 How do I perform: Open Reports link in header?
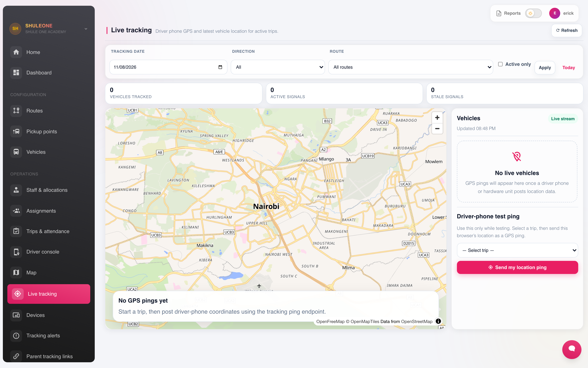click(x=508, y=13)
